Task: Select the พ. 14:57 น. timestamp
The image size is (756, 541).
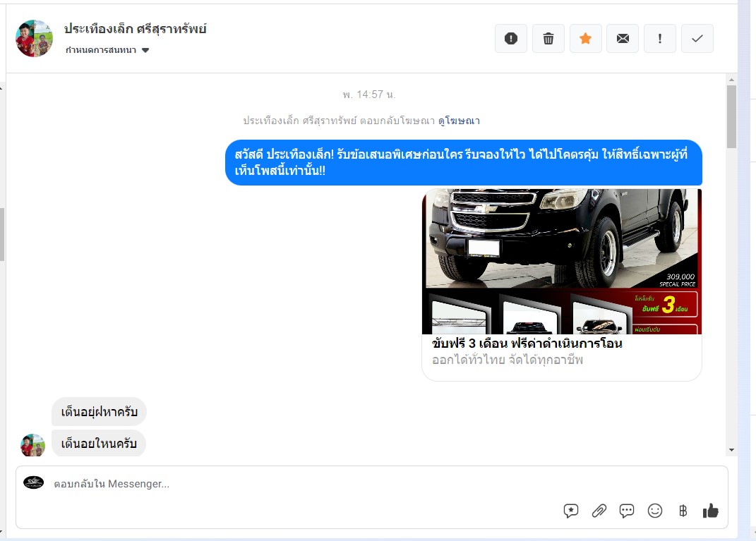Action: [369, 95]
